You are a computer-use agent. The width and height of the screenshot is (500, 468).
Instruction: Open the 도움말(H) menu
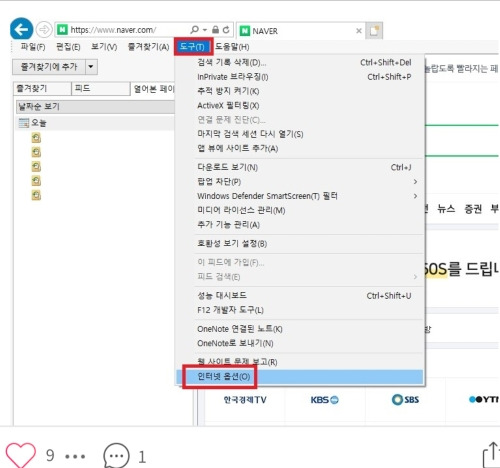(x=232, y=47)
